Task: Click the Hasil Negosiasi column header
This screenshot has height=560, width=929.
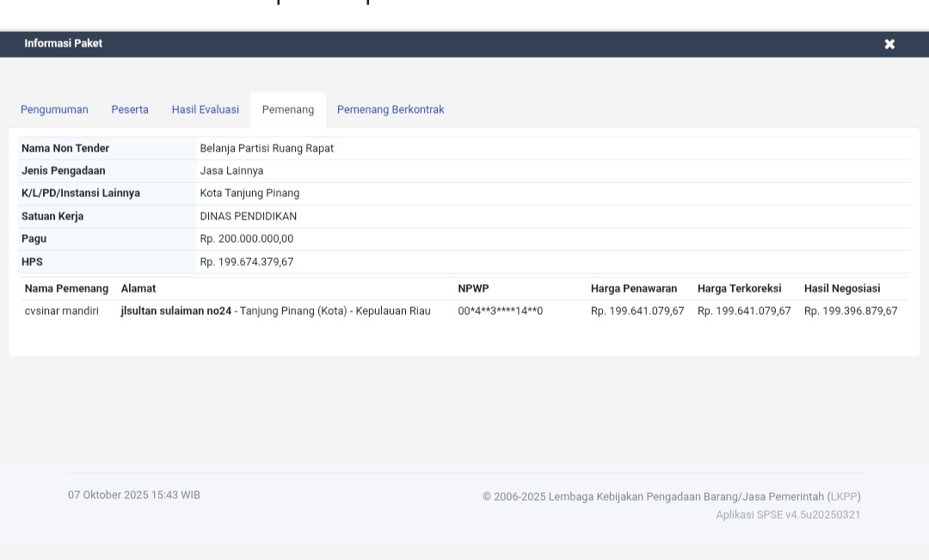Action: tap(841, 289)
